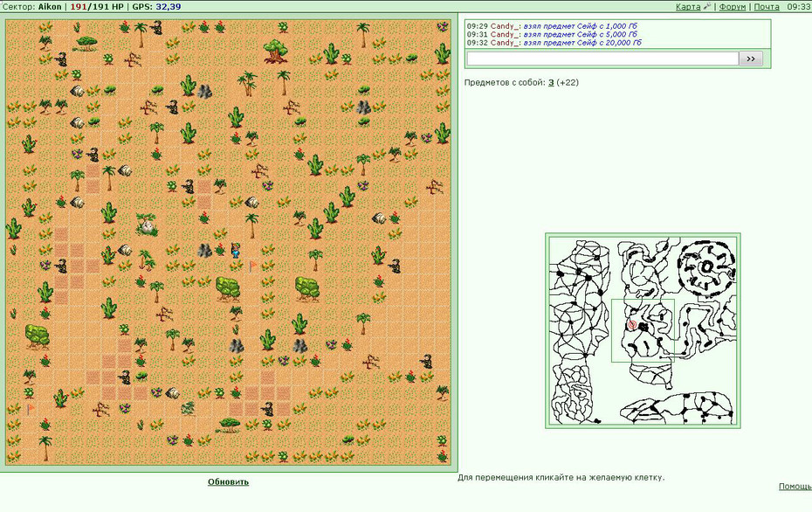Click the large leafy tree at the map's top
Screen dimensions: 812x512
point(276,52)
